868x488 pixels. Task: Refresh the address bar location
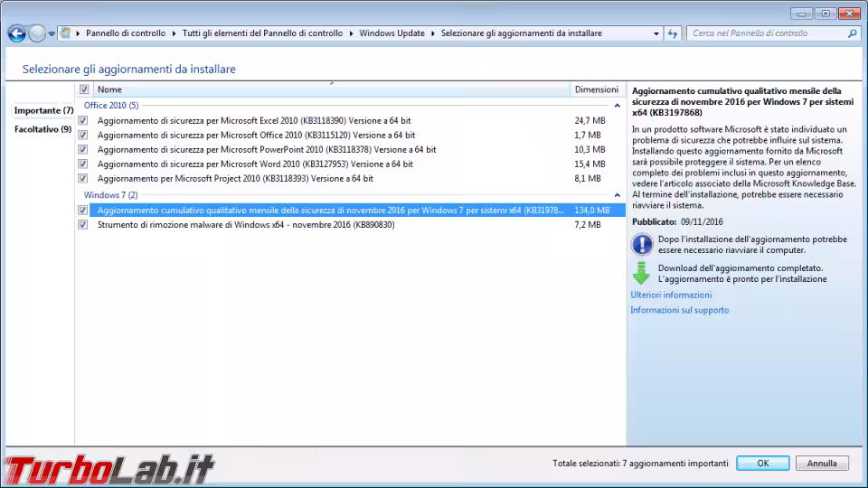click(673, 33)
